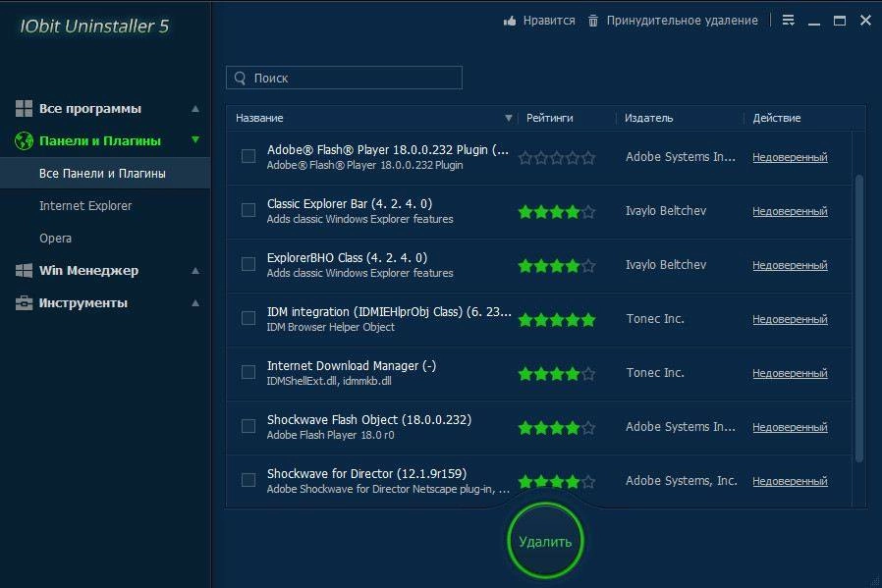Collapse Панели и Плагины section arrow
This screenshot has width=882, height=588.
[x=195, y=140]
